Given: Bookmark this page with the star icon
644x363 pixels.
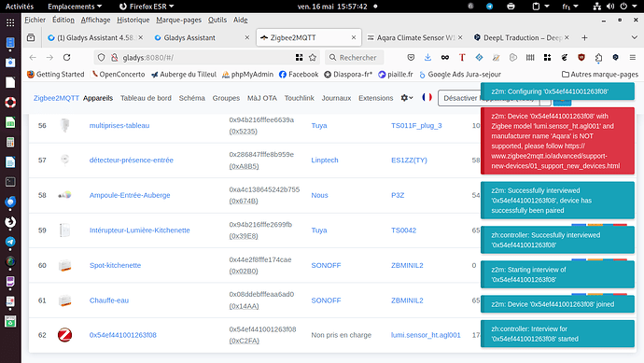Looking at the screenshot, I should tap(313, 58).
